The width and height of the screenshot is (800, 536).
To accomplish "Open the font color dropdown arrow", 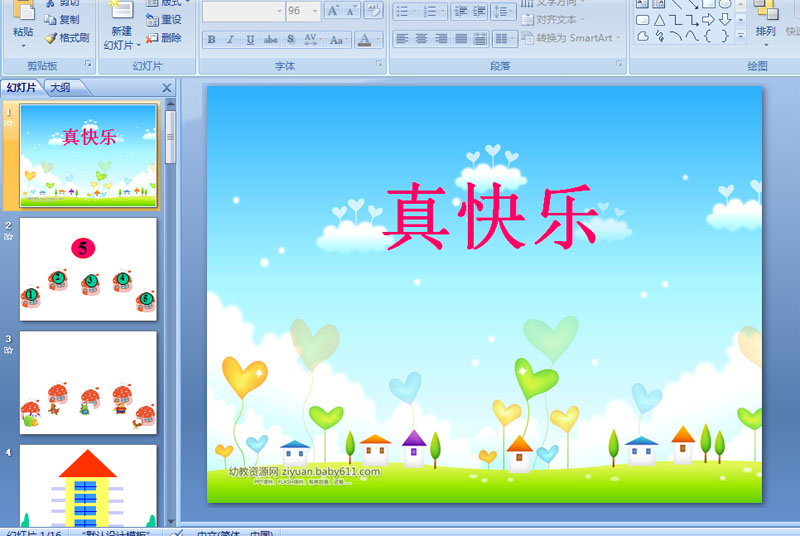I will tap(378, 39).
